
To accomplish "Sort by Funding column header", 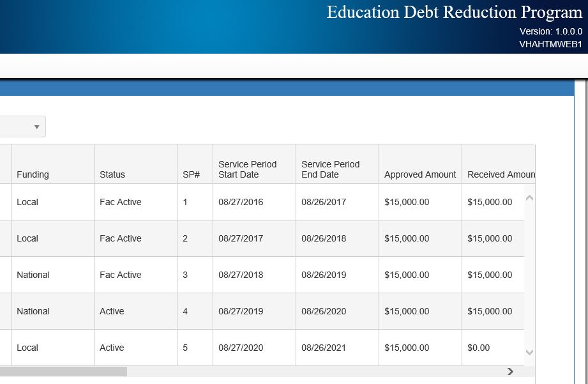I will click(x=52, y=164).
